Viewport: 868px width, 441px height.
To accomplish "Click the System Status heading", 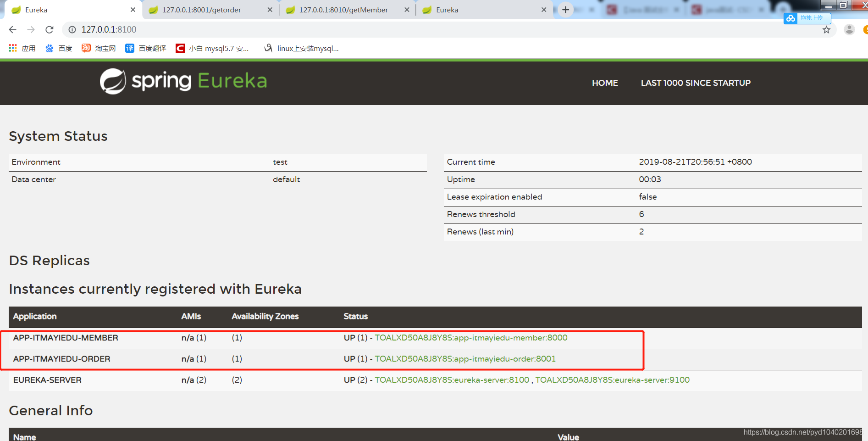I will pos(58,136).
